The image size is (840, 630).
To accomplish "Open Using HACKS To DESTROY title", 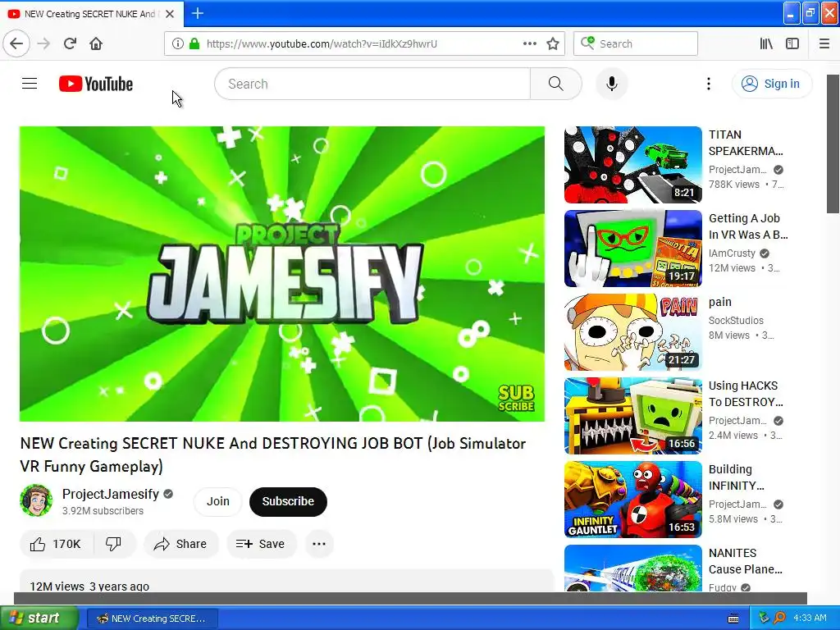I will [746, 394].
